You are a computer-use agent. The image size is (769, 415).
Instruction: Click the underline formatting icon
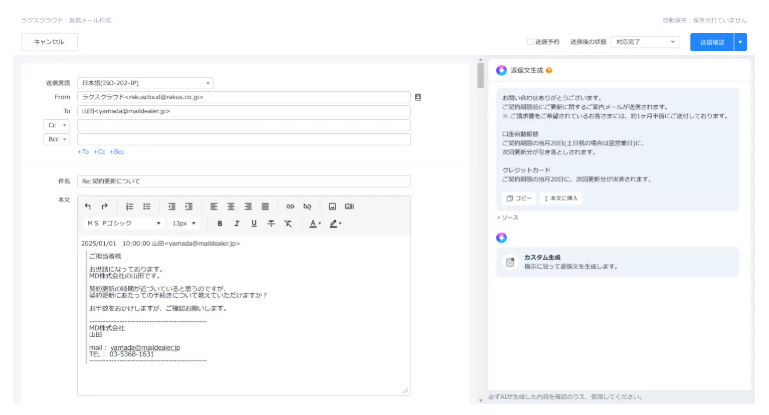254,223
